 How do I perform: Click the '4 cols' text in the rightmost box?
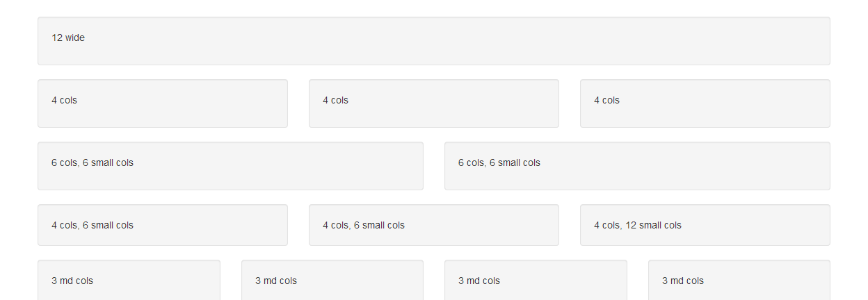pos(607,100)
